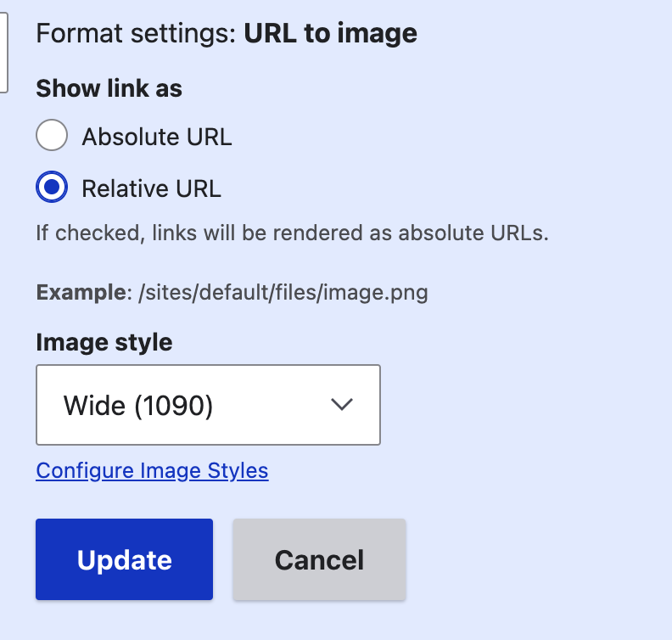The width and height of the screenshot is (672, 640).
Task: Click the "Absolute URL" label text
Action: click(156, 137)
